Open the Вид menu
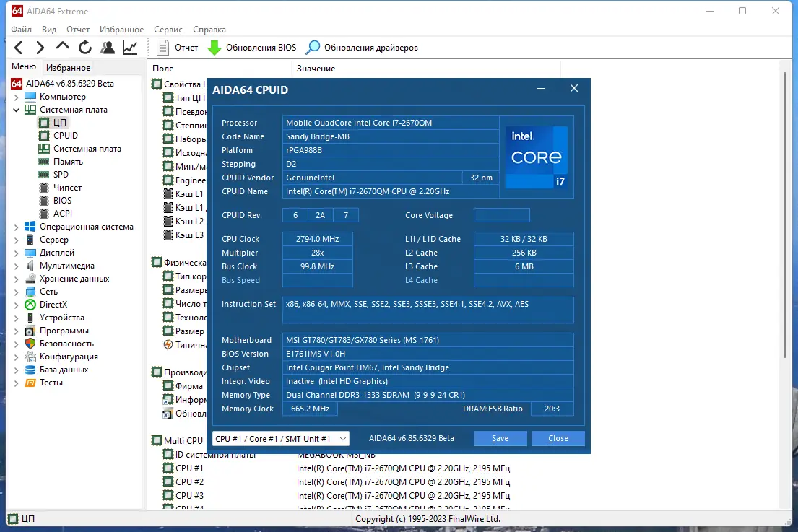798x532 pixels. [x=49, y=30]
